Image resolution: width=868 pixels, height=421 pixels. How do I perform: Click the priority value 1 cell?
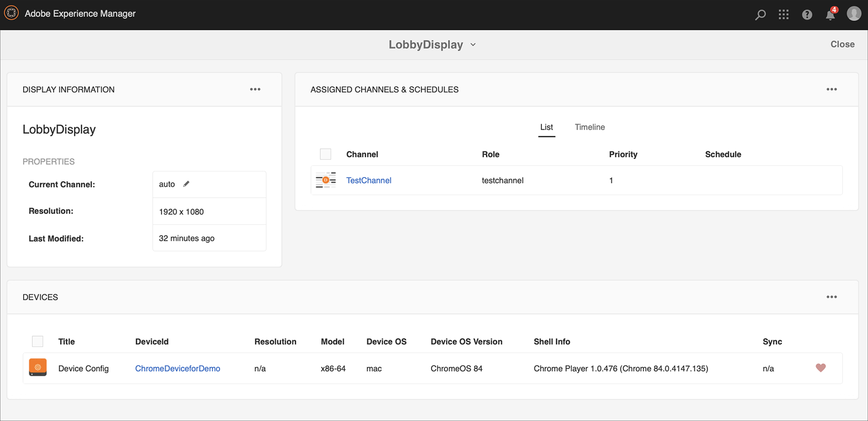pyautogui.click(x=611, y=180)
